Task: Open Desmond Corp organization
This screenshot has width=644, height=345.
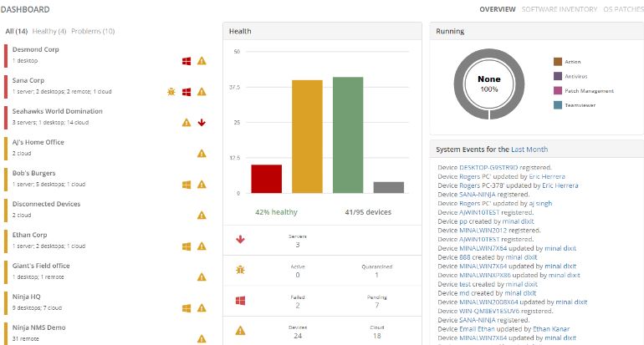Action: coord(36,49)
